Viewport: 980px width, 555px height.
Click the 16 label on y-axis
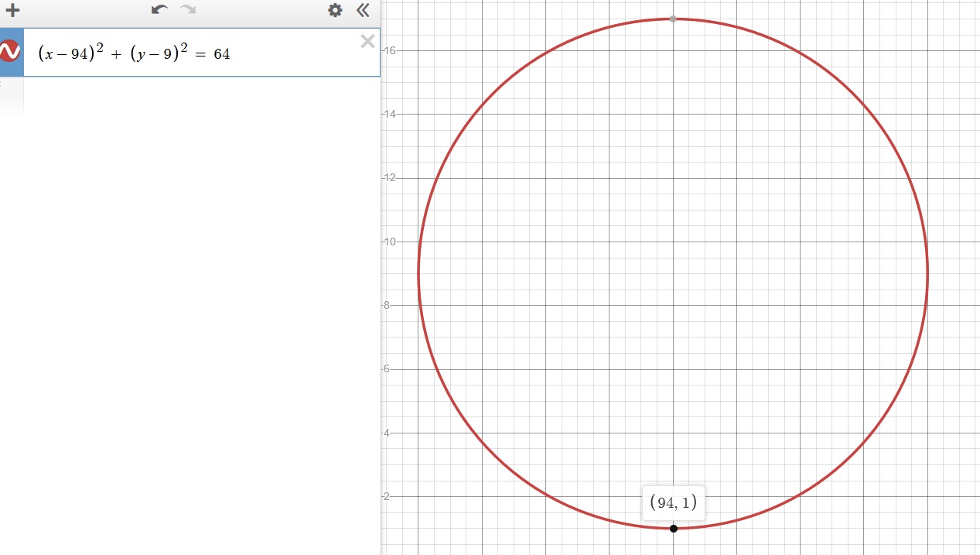389,50
